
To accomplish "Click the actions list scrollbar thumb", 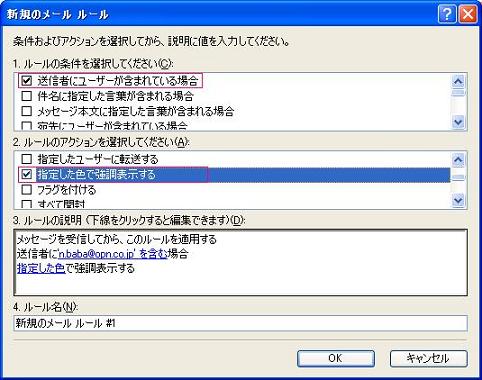I will click(x=458, y=178).
